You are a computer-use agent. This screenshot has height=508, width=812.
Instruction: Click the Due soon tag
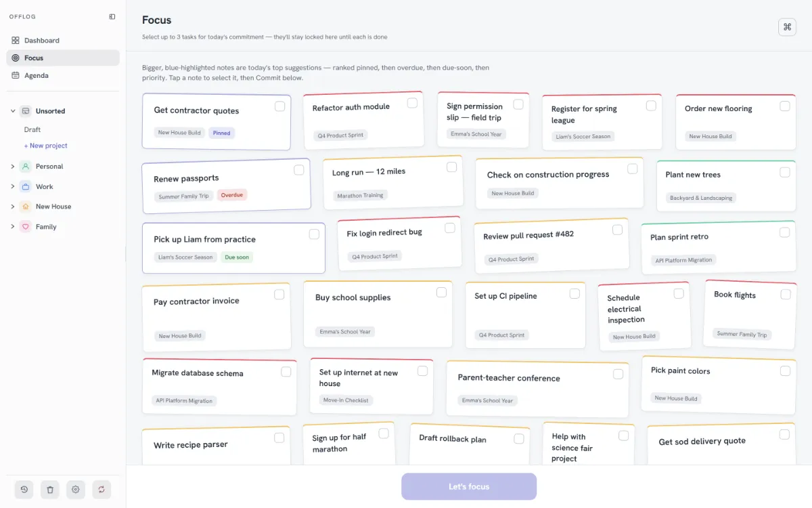coord(237,257)
